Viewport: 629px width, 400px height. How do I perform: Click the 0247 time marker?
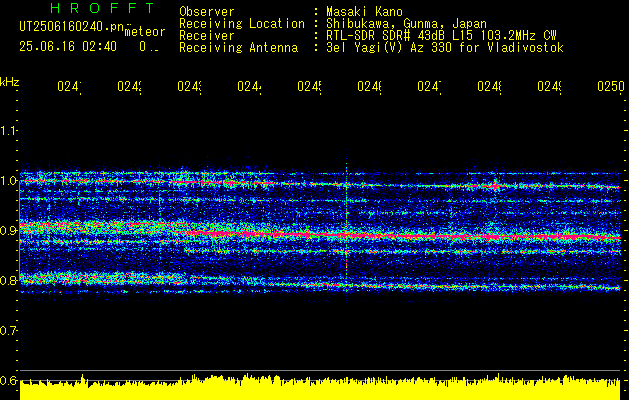pos(429,86)
